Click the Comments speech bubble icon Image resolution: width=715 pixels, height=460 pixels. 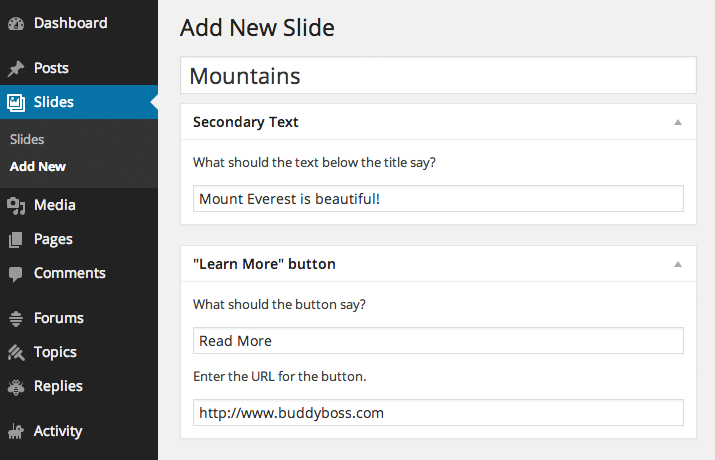coord(16,274)
